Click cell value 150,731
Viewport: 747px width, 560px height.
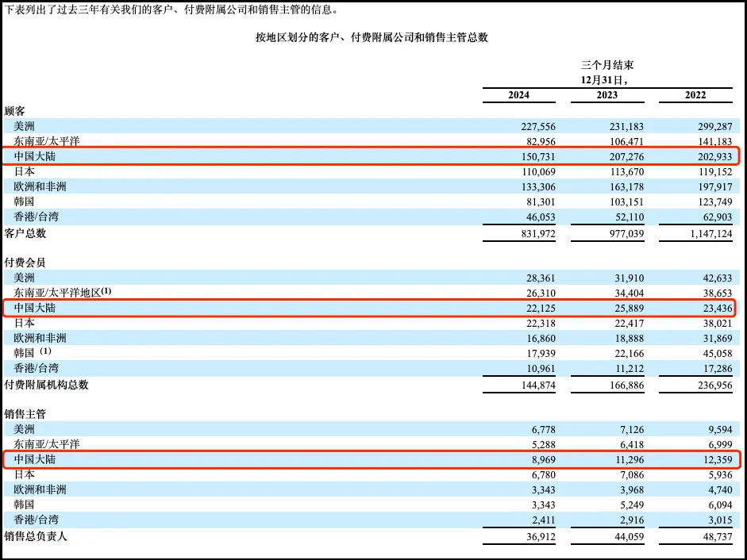coord(538,157)
